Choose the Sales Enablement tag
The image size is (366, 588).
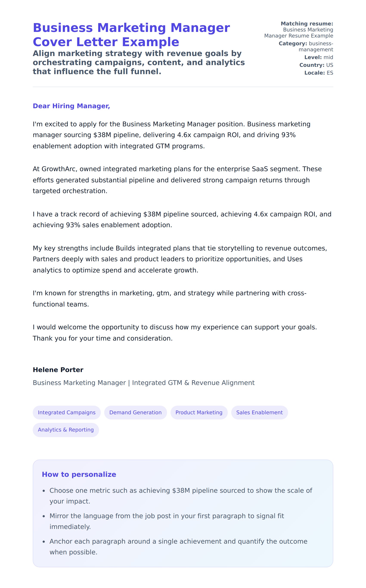coord(259,412)
